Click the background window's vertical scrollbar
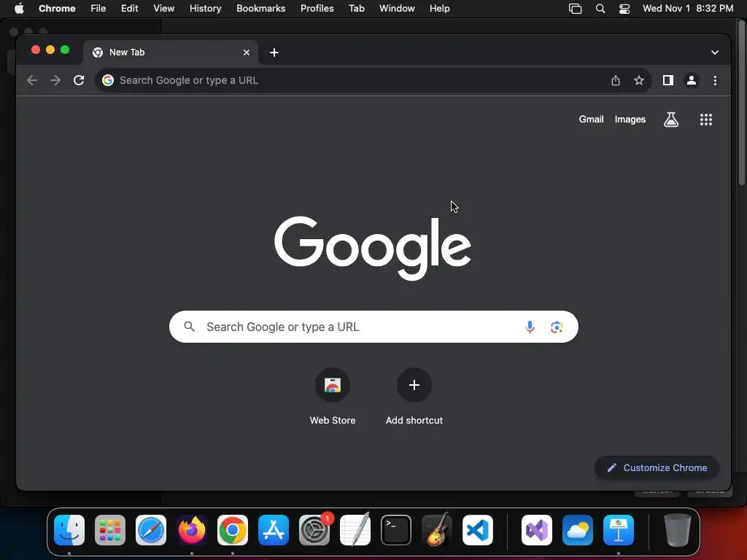747x560 pixels. tap(741, 102)
